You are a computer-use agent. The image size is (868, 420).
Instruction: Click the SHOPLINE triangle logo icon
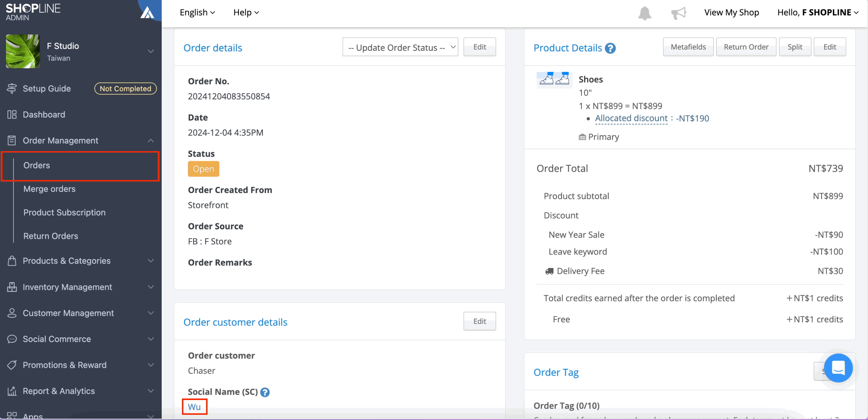147,12
